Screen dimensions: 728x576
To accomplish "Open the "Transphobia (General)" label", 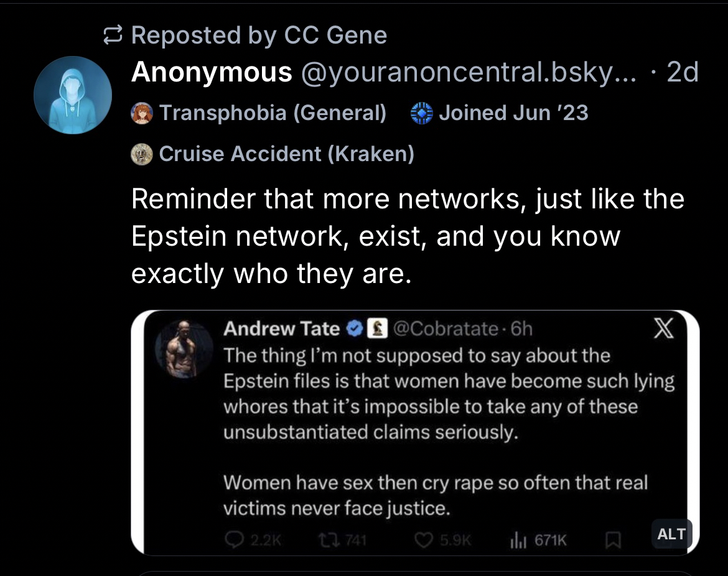I will (273, 113).
